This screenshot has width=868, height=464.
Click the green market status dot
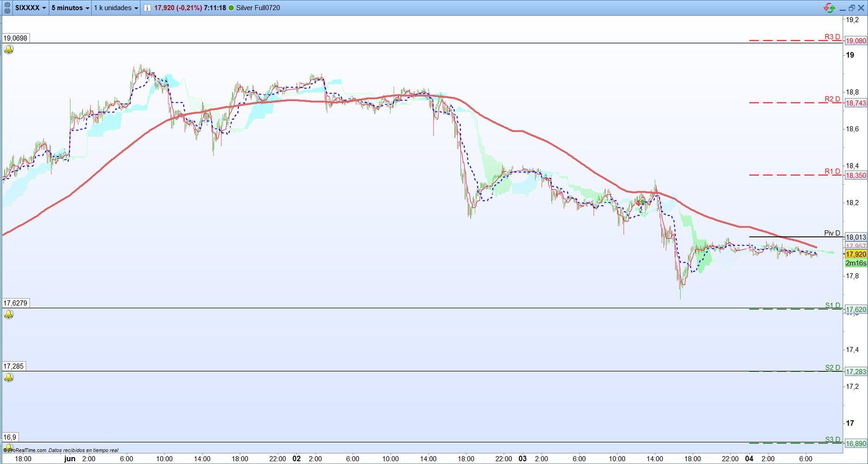pos(231,8)
